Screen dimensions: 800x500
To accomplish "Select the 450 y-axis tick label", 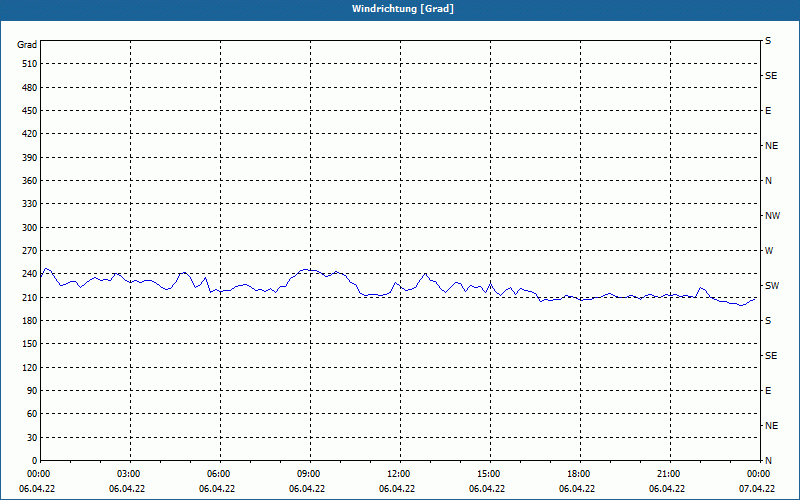I will [x=30, y=111].
